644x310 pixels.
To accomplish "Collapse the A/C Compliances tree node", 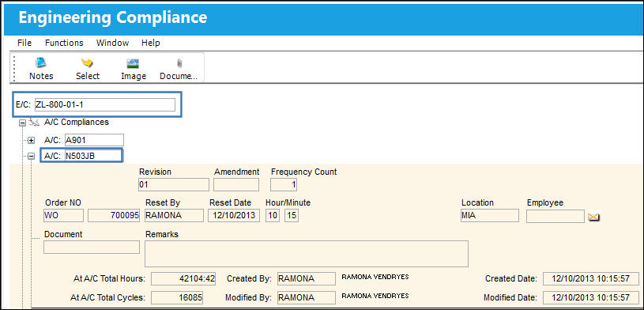I will coord(23,123).
